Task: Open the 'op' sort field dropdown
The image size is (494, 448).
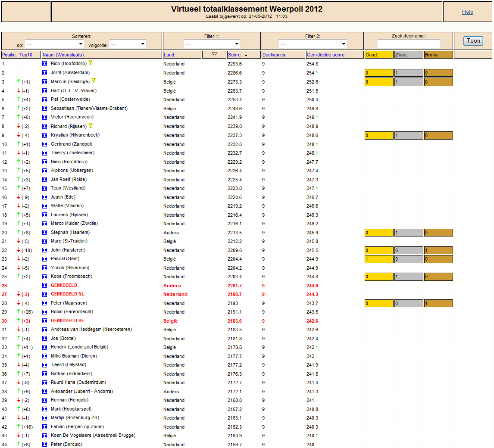Action: (54, 44)
